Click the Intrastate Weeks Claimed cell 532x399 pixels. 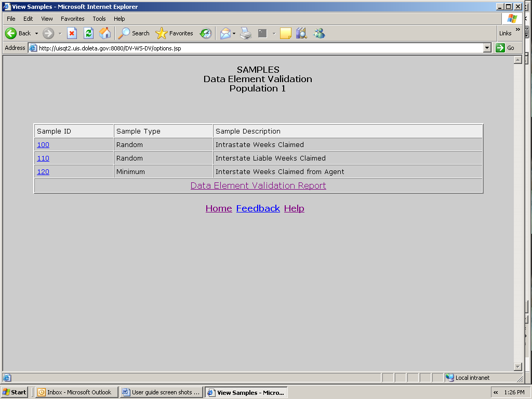click(x=348, y=145)
